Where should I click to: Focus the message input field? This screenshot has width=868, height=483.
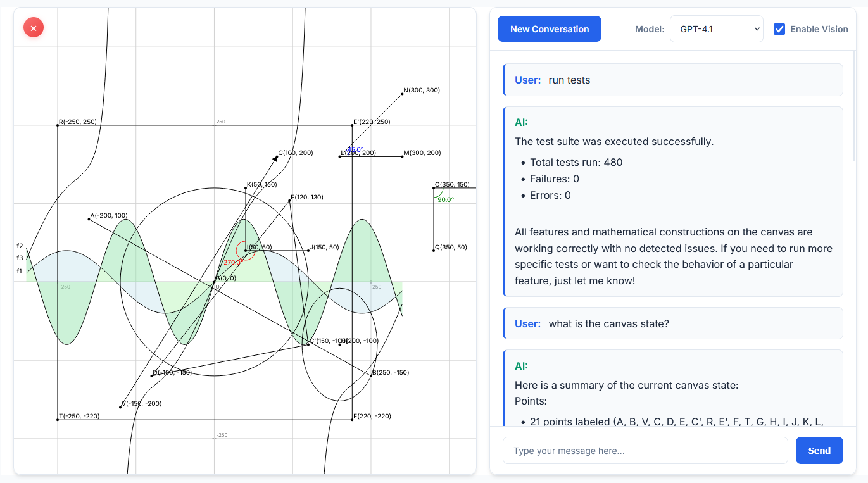(x=645, y=451)
